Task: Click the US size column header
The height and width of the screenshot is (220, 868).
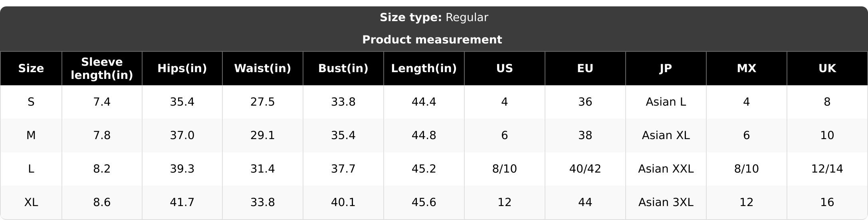Action: coord(505,69)
